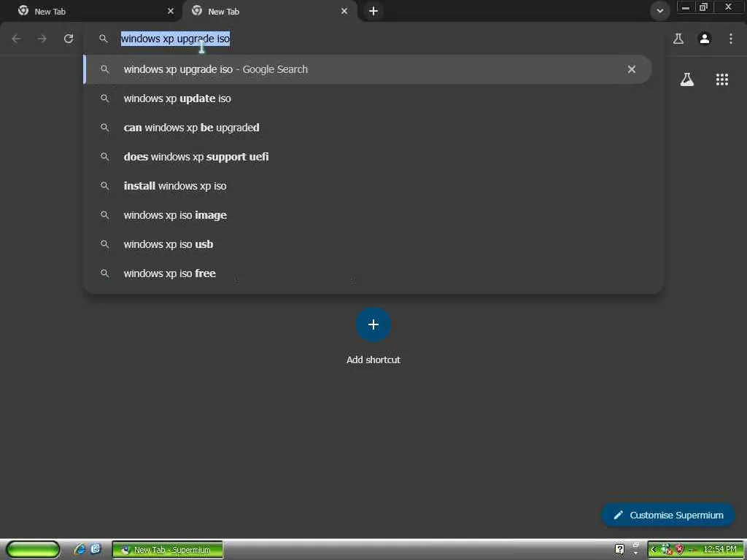Expand the tab search dropdown arrow
Image resolution: width=747 pixels, height=560 pixels.
tap(659, 11)
